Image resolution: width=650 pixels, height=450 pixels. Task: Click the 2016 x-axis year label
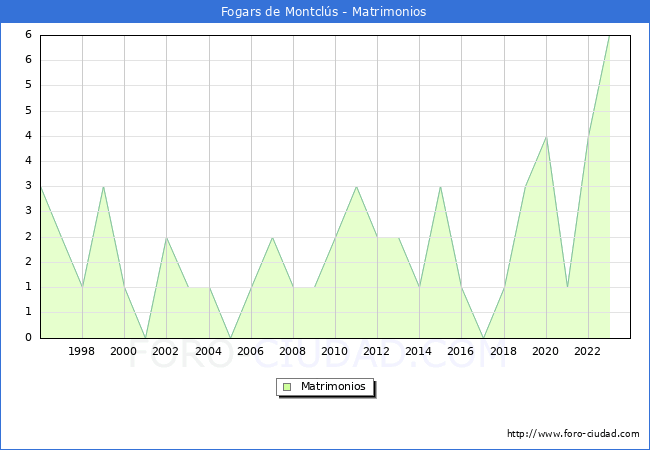[x=461, y=351]
